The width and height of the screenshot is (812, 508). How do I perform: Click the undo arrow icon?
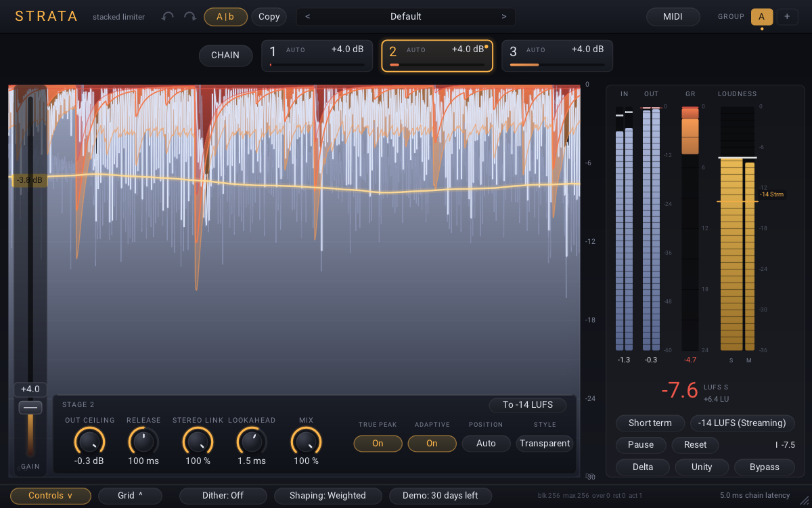click(x=167, y=16)
